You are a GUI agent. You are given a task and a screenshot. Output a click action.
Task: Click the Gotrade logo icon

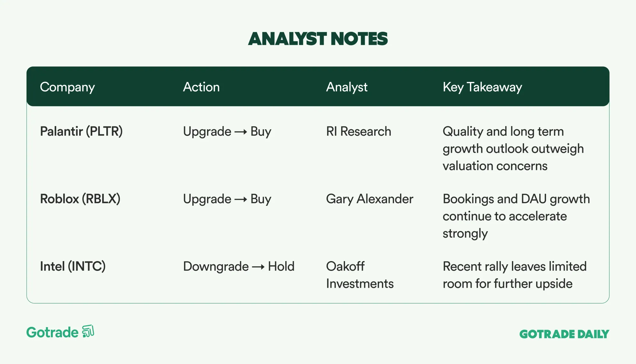coord(88,331)
